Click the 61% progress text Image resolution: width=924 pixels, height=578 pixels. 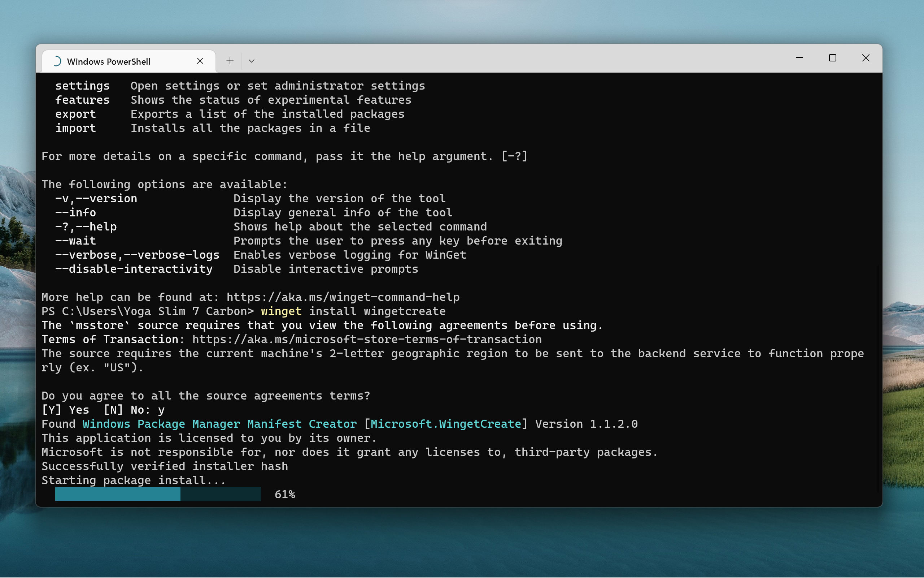click(x=285, y=494)
